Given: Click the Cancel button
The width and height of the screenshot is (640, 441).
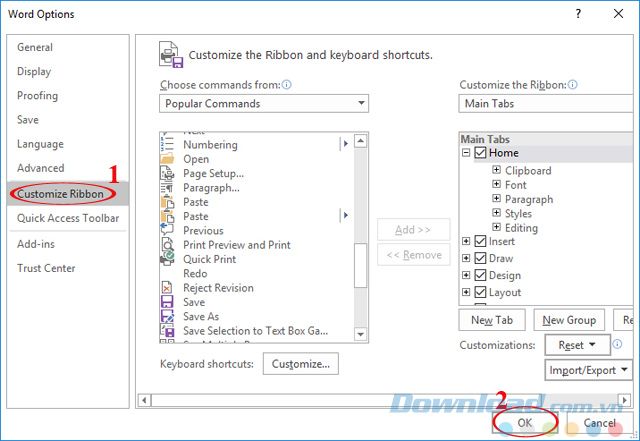Looking at the screenshot, I should coord(599,423).
